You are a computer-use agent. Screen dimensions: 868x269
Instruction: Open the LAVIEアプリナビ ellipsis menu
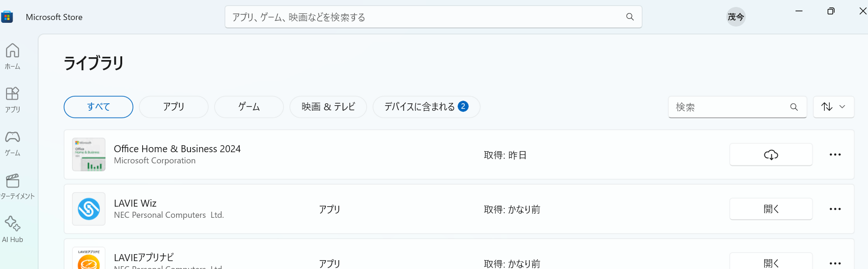tap(835, 263)
